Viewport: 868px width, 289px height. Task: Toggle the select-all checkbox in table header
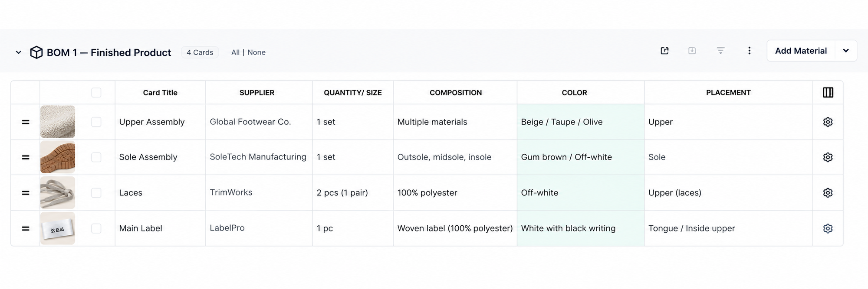coord(96,93)
